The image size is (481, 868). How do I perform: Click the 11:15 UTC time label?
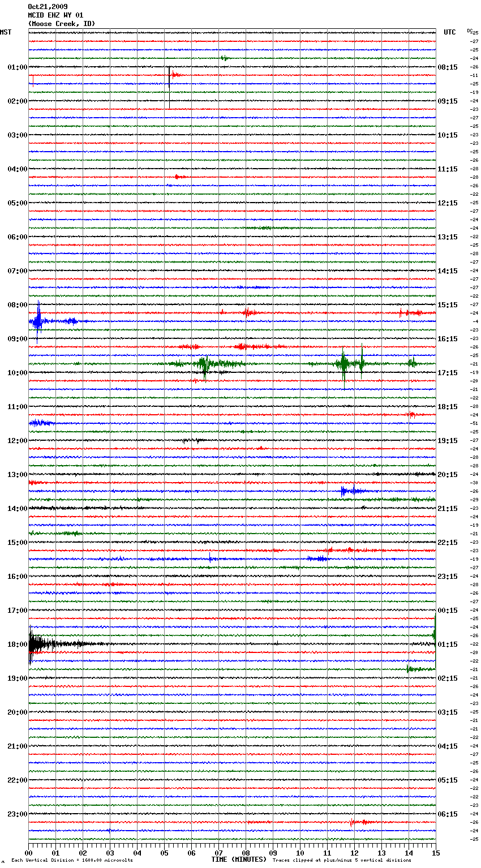448,169
